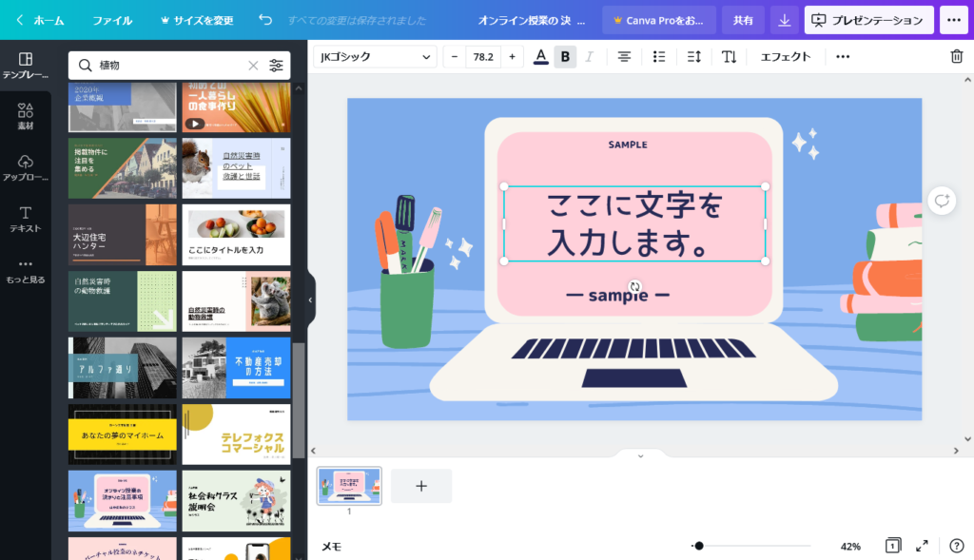
Task: Toggle italic formatting
Action: [x=589, y=56]
